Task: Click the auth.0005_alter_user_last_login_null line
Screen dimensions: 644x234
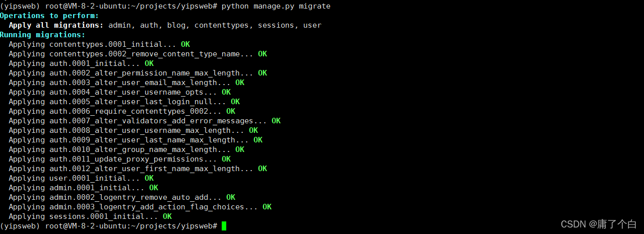Action: [124, 102]
